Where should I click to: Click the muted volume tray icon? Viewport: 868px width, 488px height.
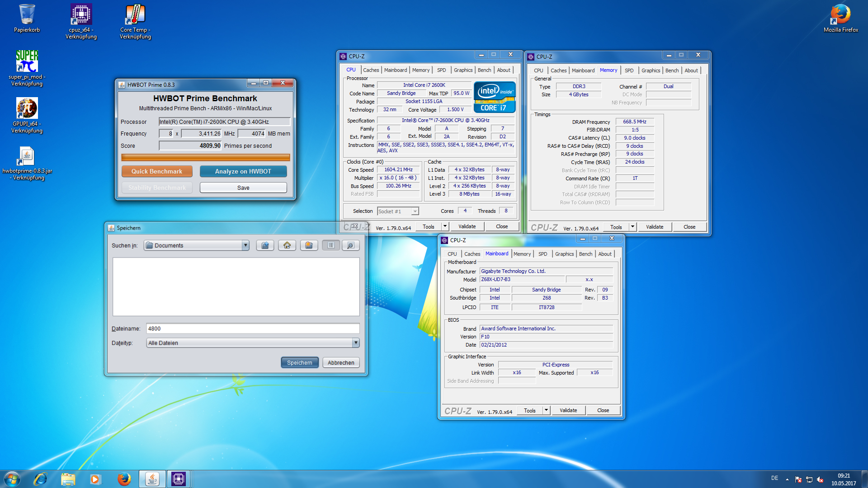tap(820, 479)
